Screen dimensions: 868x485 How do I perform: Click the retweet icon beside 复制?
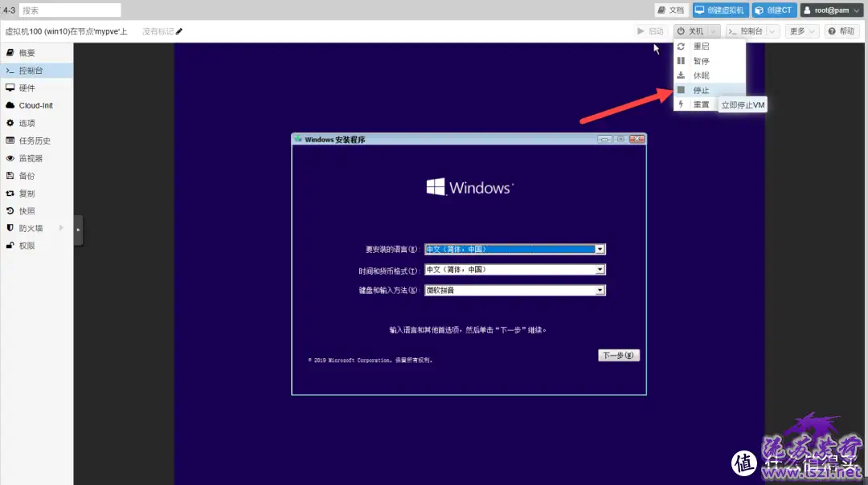point(10,193)
